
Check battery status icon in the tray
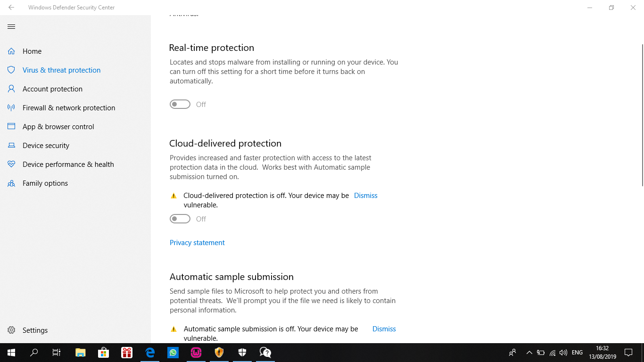point(541,353)
